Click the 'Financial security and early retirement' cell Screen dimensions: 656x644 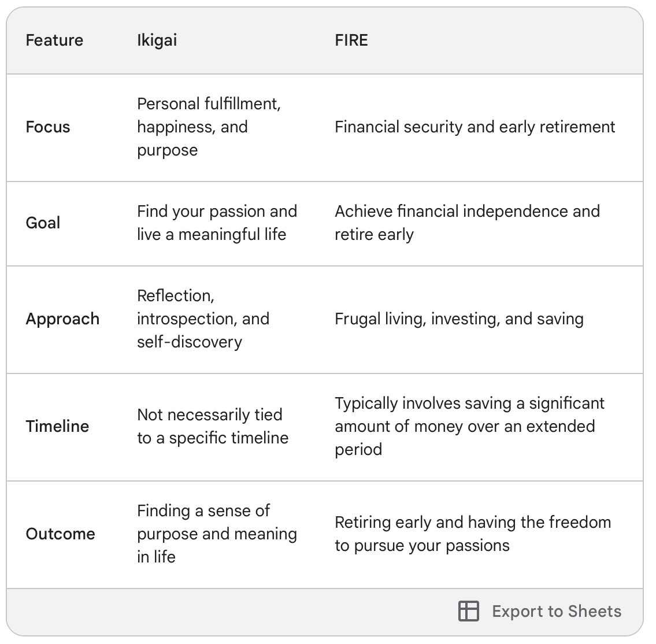(475, 127)
